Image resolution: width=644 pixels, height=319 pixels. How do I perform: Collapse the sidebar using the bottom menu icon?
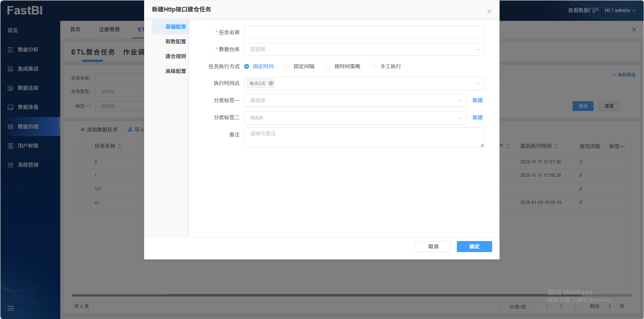coord(11,308)
